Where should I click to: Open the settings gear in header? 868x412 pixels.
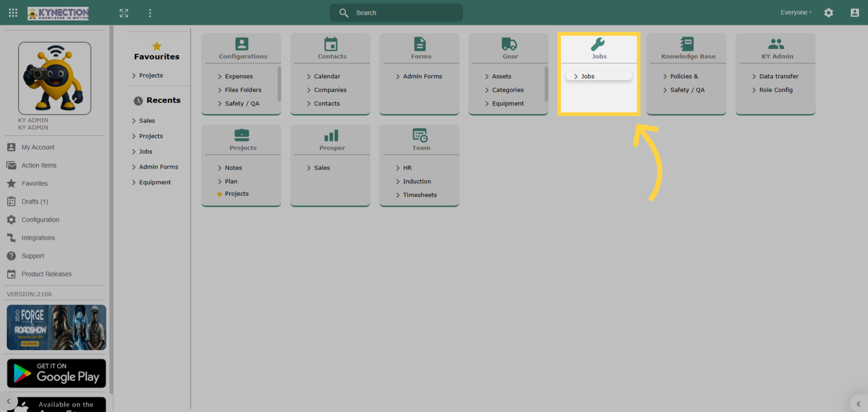[x=829, y=13]
